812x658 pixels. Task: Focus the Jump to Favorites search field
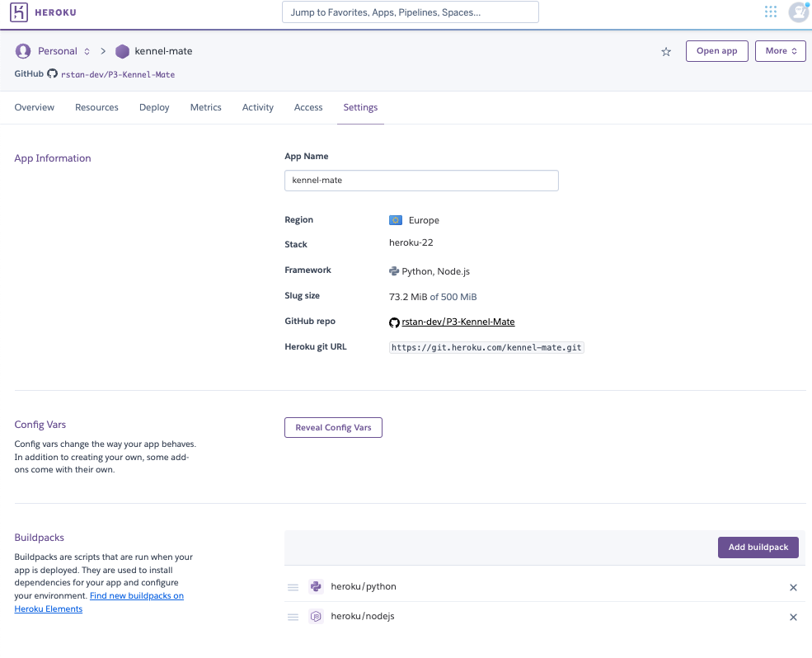click(x=411, y=12)
